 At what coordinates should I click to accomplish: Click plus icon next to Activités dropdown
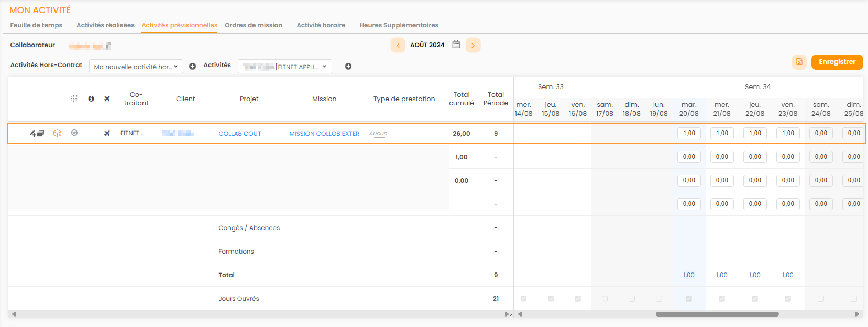(348, 67)
